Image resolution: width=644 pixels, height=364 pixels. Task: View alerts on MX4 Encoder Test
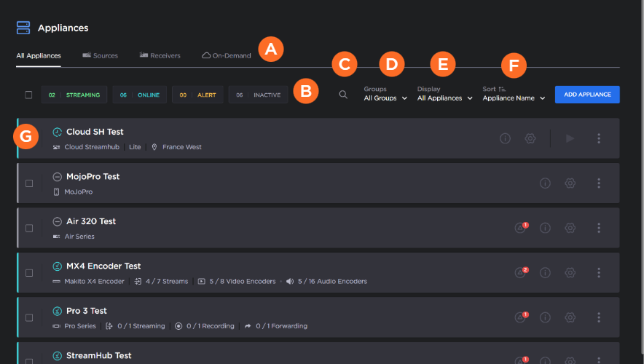[x=521, y=272]
